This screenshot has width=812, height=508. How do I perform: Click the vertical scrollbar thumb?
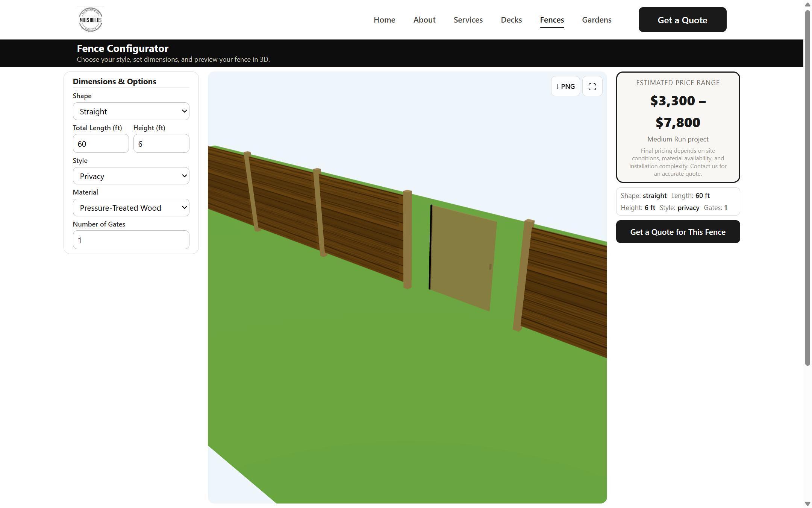coord(807,187)
